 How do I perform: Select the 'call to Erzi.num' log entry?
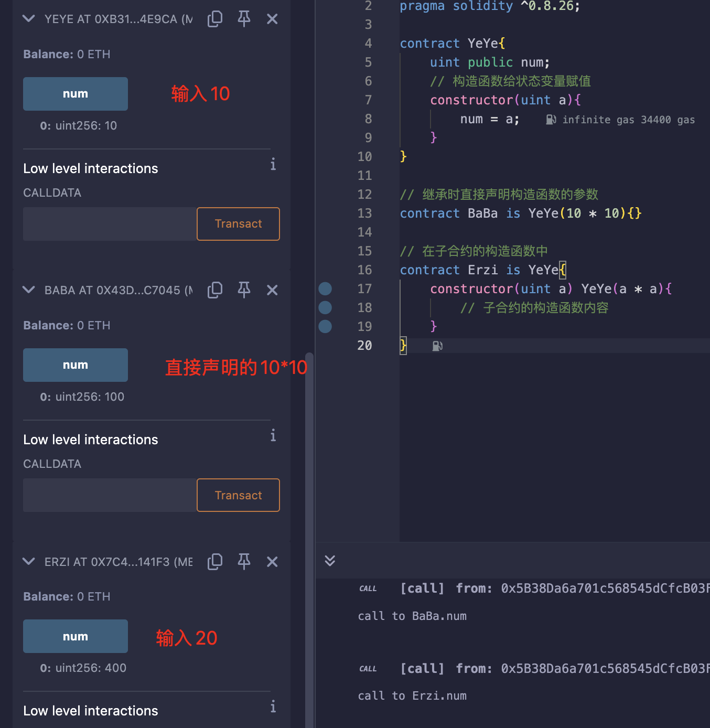412,696
